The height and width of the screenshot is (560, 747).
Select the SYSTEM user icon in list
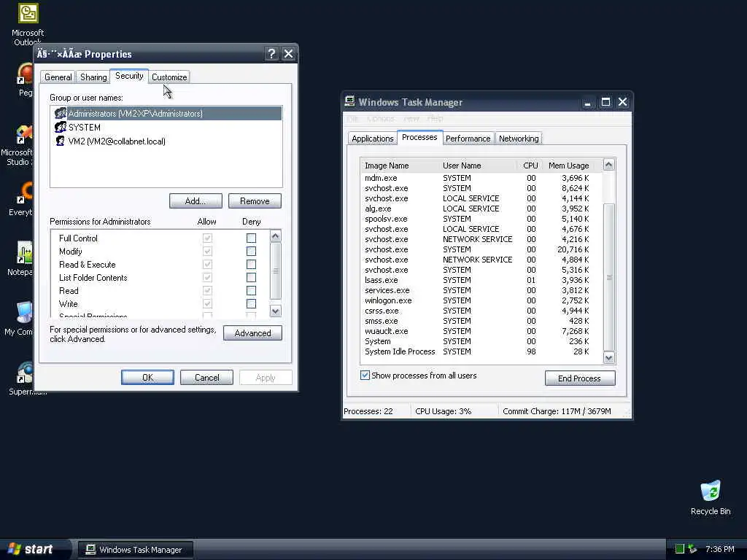pos(60,127)
